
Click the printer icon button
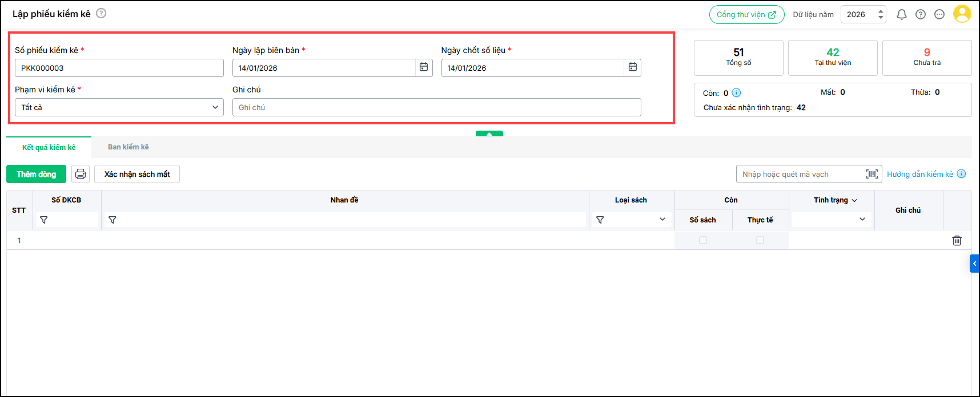point(81,174)
